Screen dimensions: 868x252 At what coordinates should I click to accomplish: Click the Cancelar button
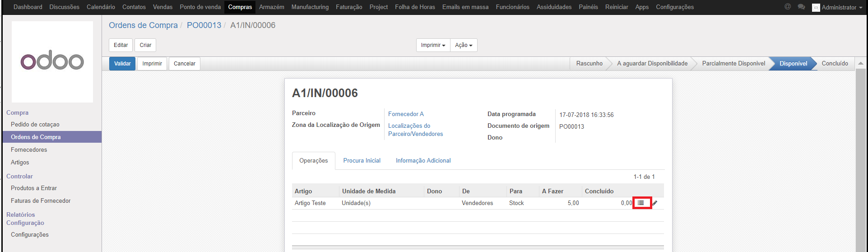coord(184,64)
